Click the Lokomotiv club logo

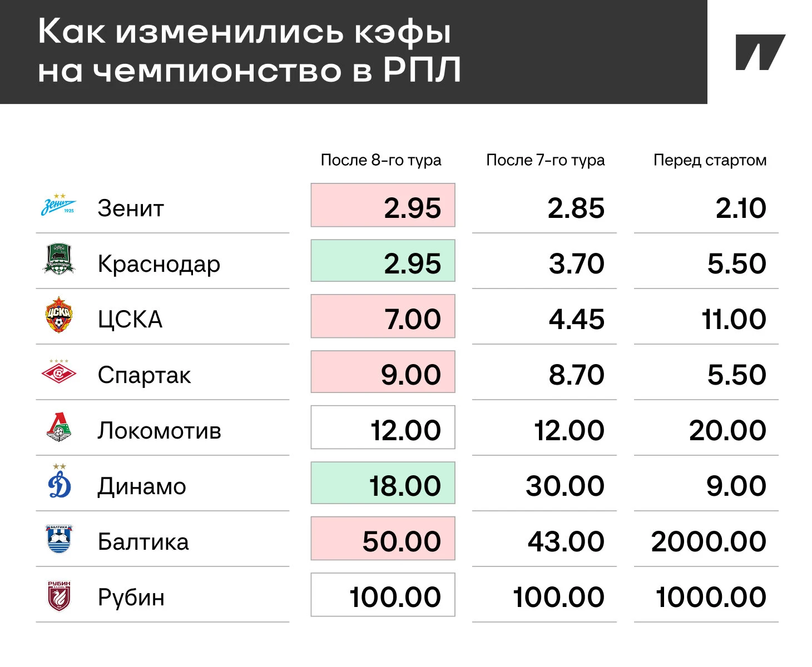tap(58, 427)
